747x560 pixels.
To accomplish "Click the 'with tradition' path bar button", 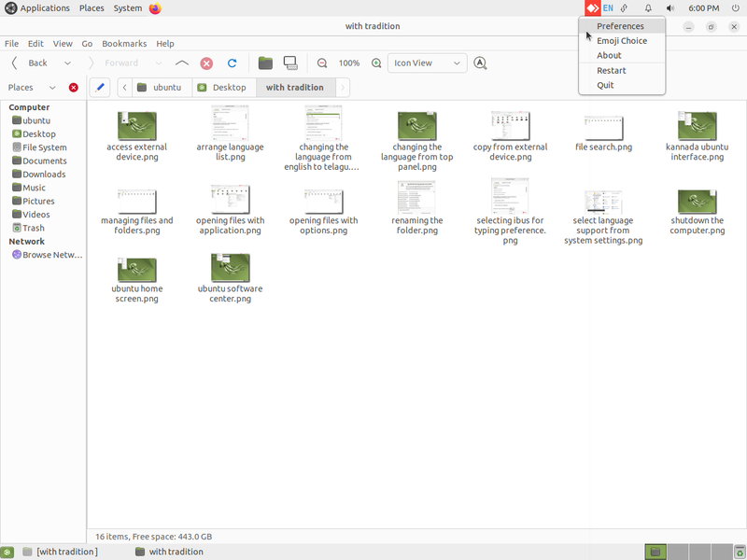I will point(295,88).
